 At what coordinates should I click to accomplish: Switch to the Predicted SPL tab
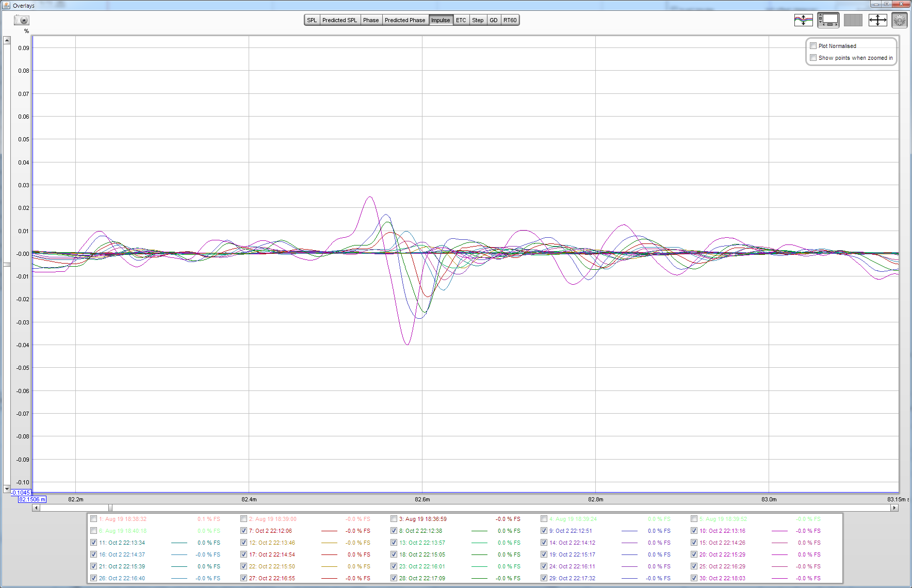[339, 20]
